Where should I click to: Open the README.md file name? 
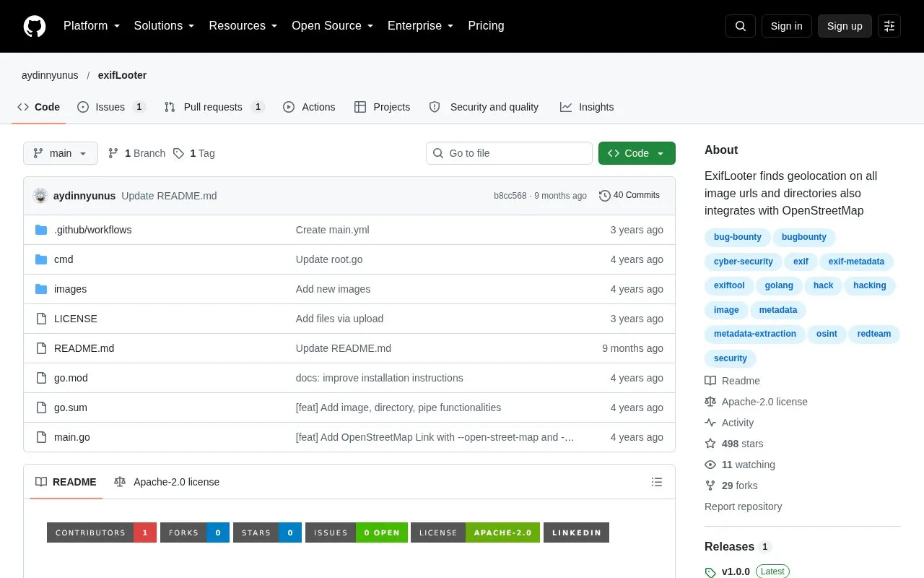click(84, 348)
